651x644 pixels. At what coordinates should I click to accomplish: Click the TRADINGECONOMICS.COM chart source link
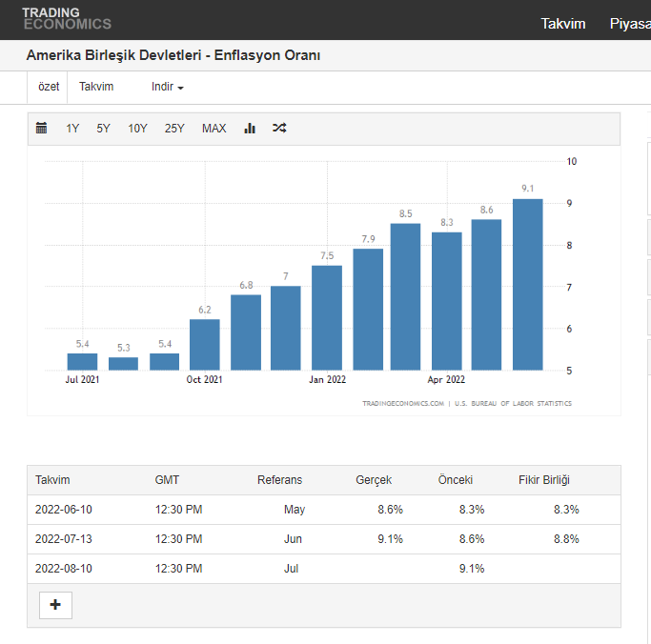click(x=403, y=404)
